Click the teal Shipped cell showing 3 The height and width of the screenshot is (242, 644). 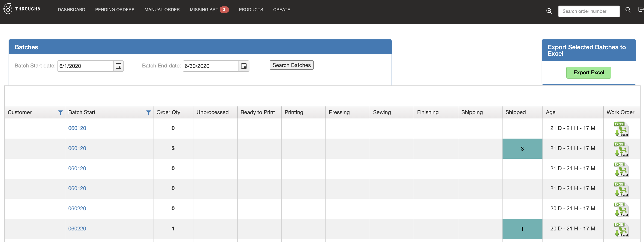click(x=522, y=149)
